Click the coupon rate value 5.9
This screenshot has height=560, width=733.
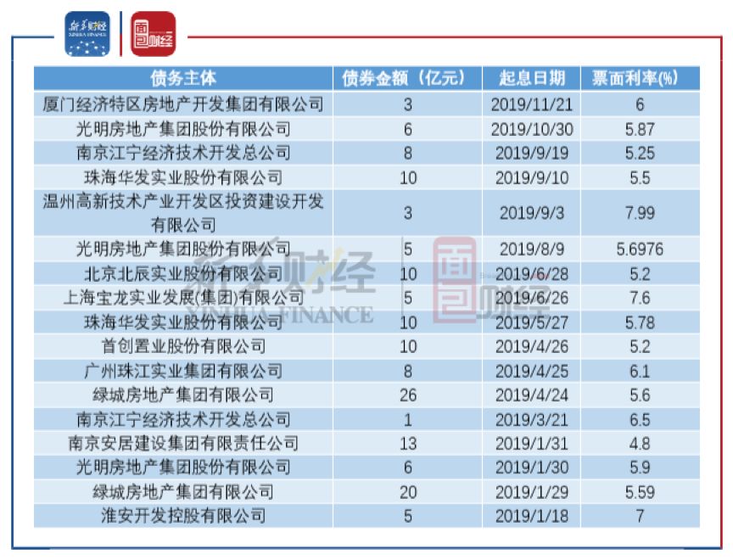click(x=640, y=468)
